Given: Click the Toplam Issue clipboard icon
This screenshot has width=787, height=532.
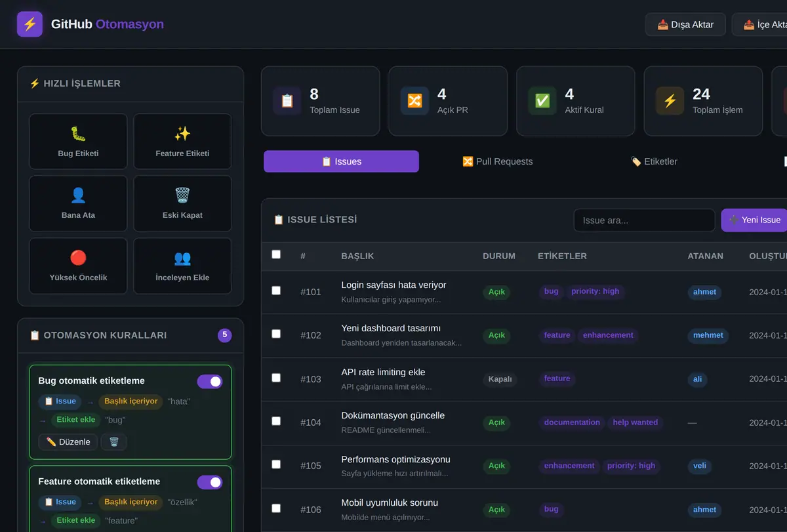Looking at the screenshot, I should coord(287,101).
